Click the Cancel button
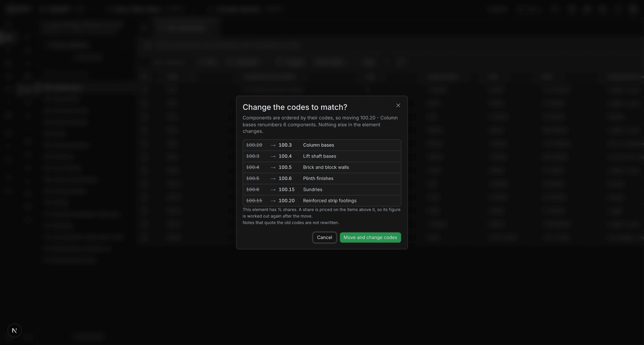Viewport: 644px width, 345px height. point(324,237)
